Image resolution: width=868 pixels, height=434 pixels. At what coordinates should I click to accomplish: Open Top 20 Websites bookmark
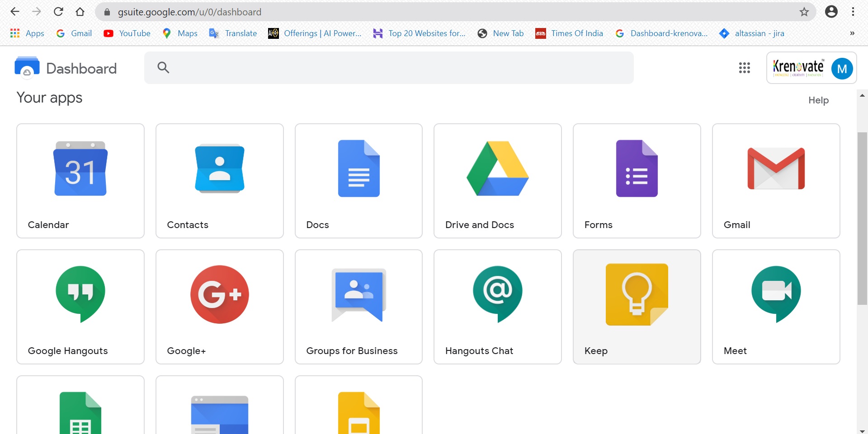[x=419, y=33]
